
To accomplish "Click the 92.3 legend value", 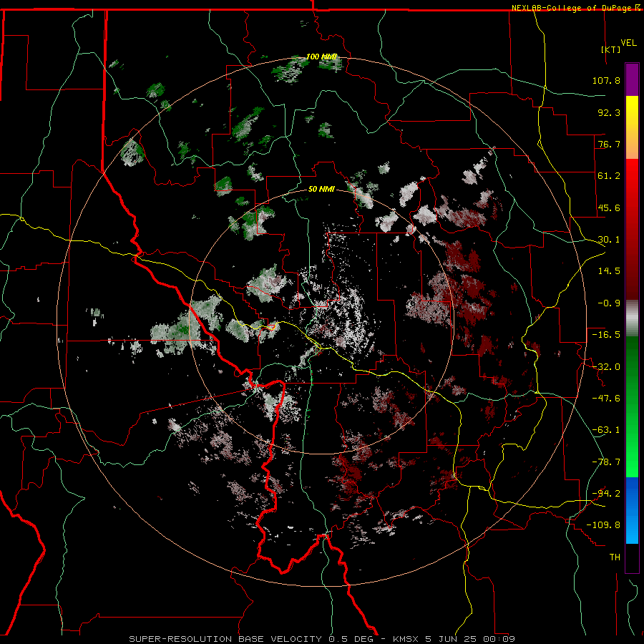I will 609,112.
